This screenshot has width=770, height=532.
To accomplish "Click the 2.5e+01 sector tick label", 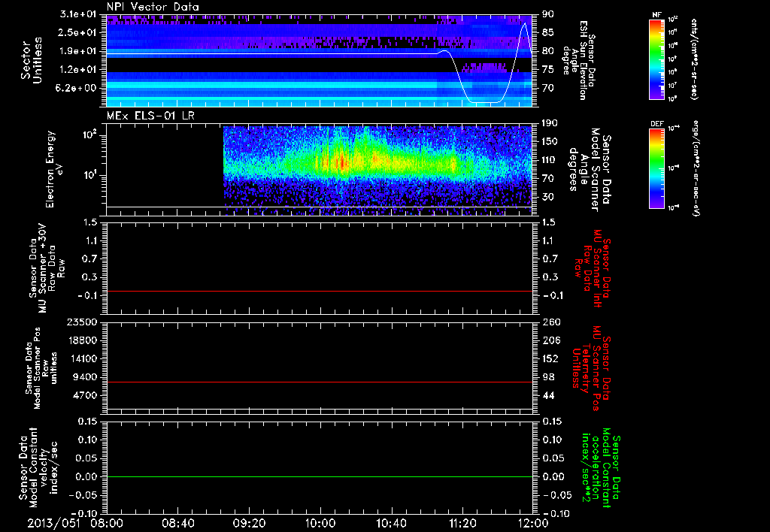I will (78, 32).
